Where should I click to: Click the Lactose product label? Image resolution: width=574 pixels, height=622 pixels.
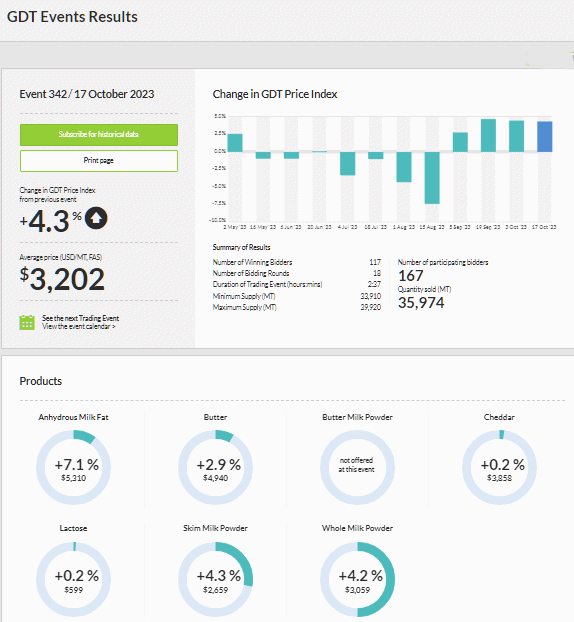(x=73, y=528)
